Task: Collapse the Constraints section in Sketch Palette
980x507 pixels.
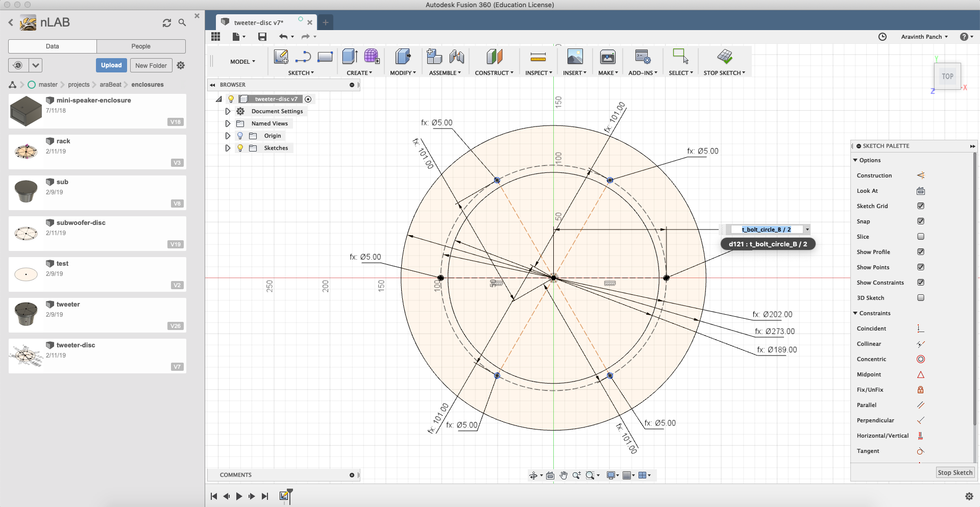Action: click(855, 313)
